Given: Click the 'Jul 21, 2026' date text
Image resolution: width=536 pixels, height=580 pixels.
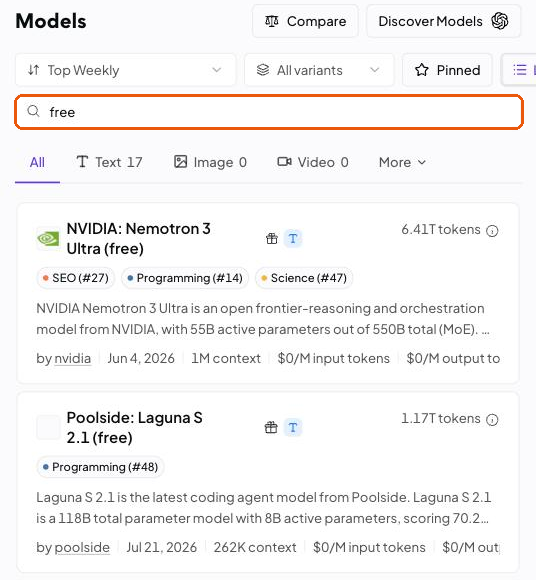Looking at the screenshot, I should 162,547.
